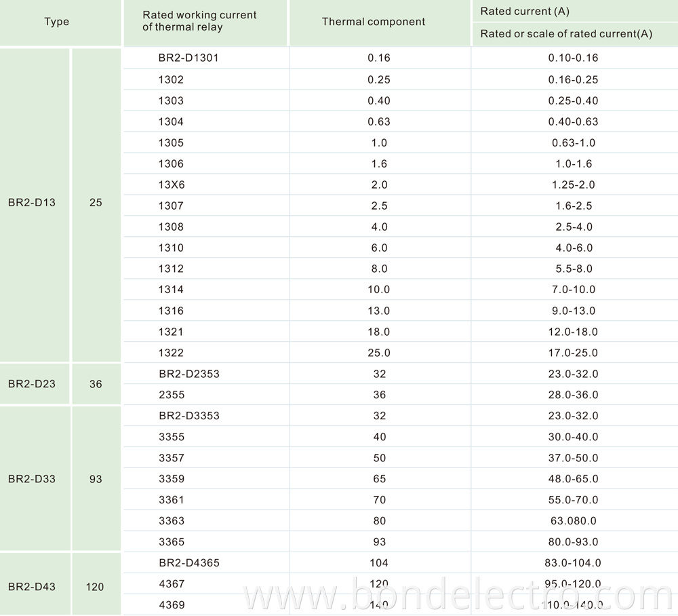Click the BR2-D13 type cell
678x616 pixels.
32,202
